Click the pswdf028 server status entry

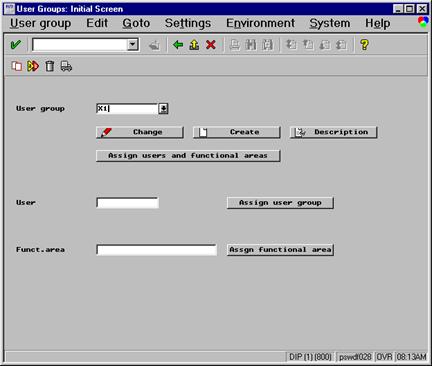click(x=355, y=357)
